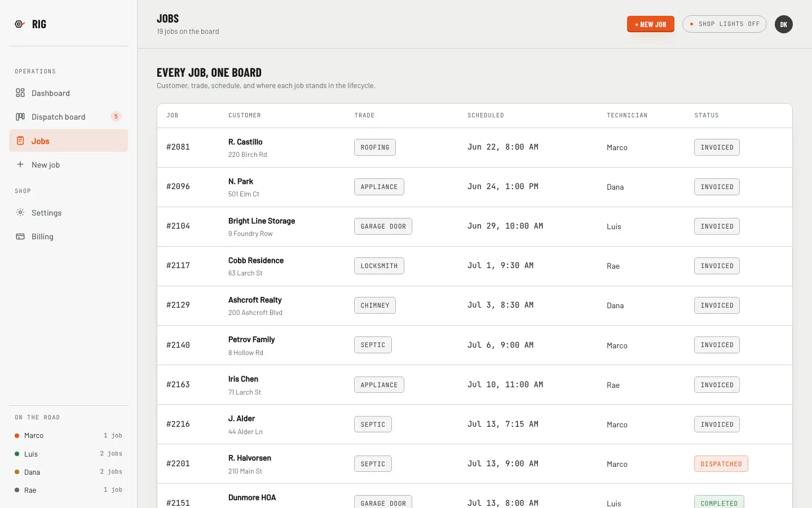Viewport: 812px width, 508px height.
Task: Click the Dispatch board map icon
Action: point(20,117)
